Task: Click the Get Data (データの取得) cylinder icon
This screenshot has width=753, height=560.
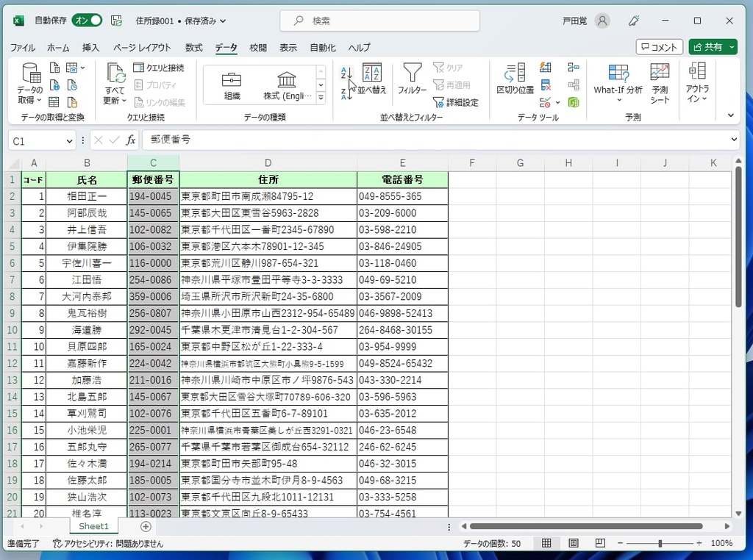Action: [31, 74]
